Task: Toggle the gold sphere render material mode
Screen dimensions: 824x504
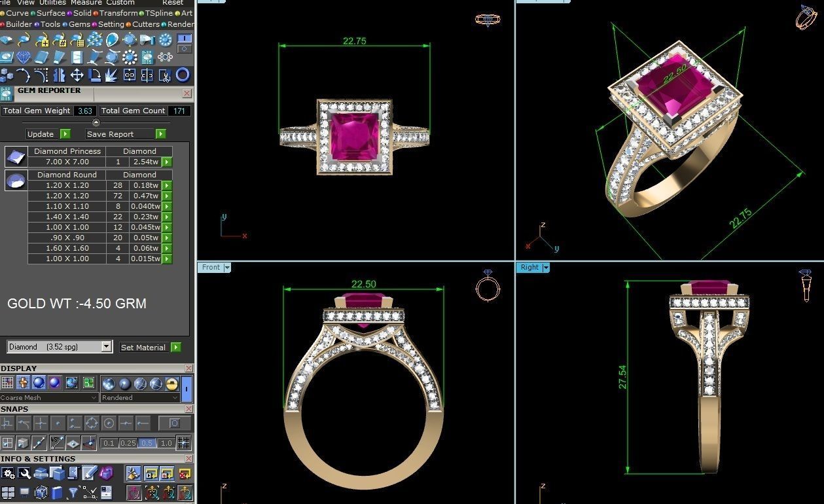Action: 171,384
